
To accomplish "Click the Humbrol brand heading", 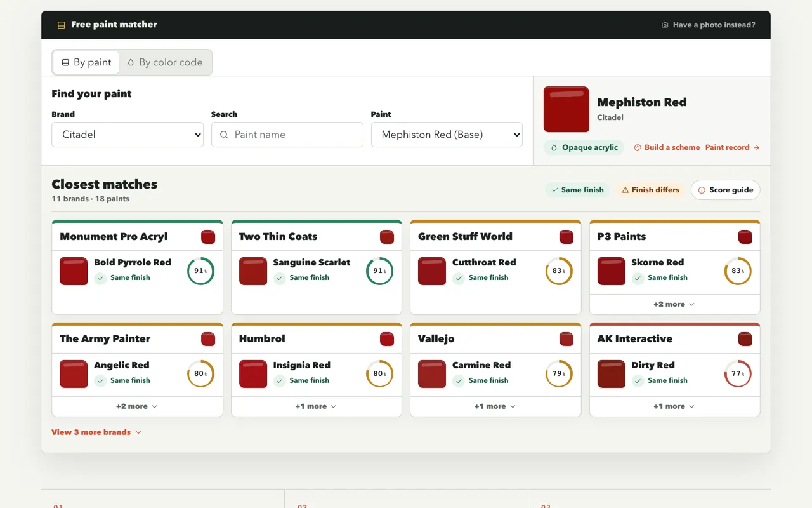I will (262, 339).
